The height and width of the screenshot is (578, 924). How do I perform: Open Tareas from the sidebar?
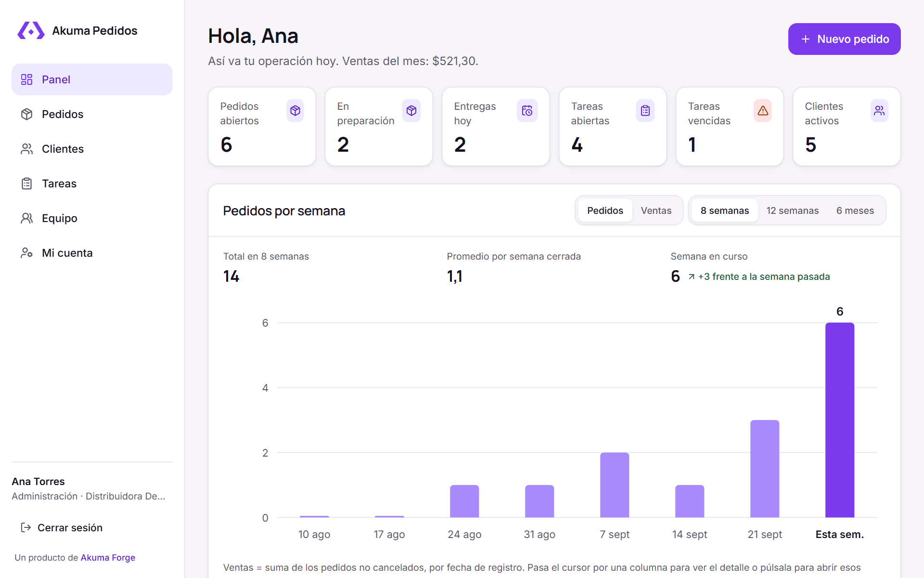click(92, 184)
